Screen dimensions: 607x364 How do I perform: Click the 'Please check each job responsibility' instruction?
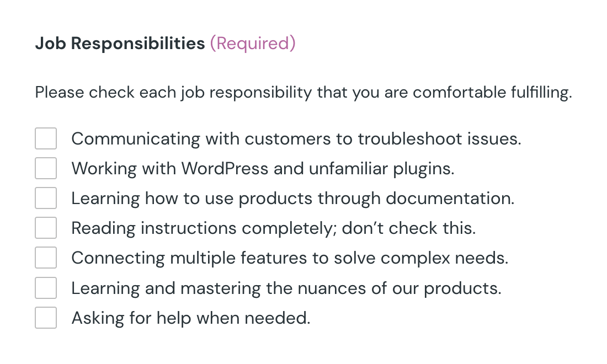click(x=303, y=93)
